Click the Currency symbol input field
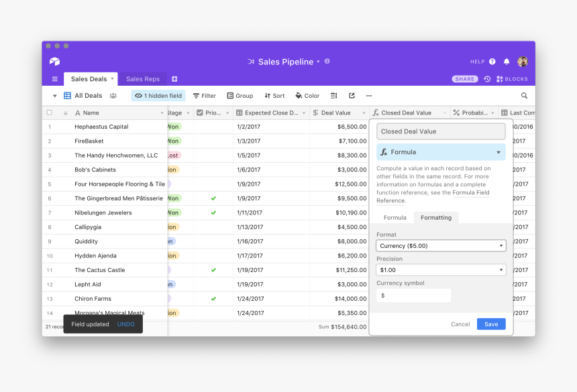Viewport: 577px width, 392px height. (x=413, y=296)
